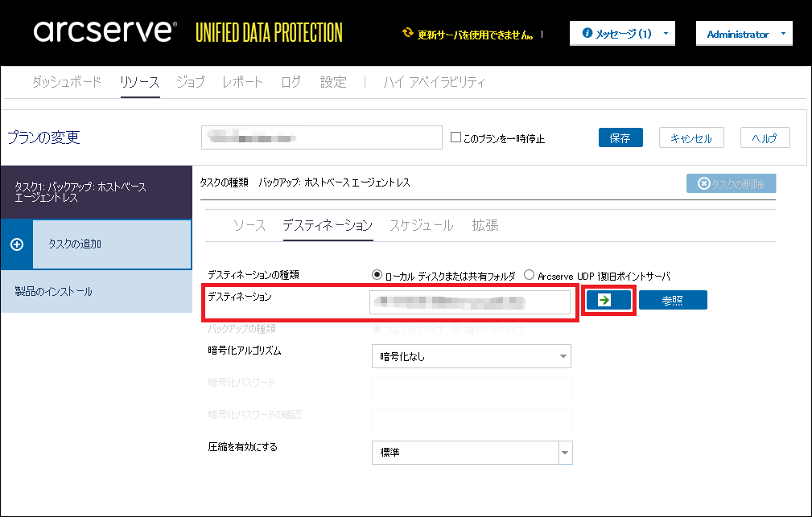Switch to the ソース tab
This screenshot has width=812, height=517.
coord(249,225)
